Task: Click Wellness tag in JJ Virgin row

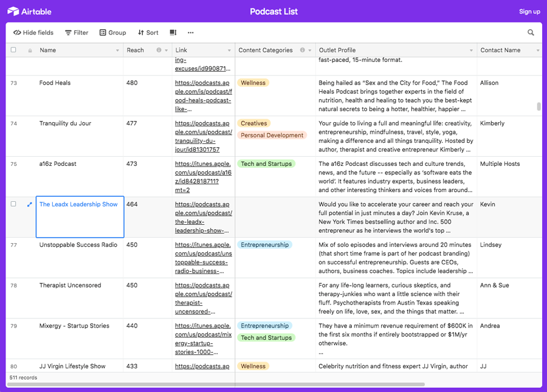Action: [253, 366]
